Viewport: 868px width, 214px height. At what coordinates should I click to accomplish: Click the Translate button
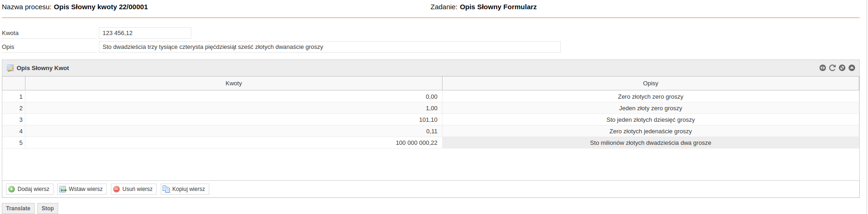click(x=18, y=208)
